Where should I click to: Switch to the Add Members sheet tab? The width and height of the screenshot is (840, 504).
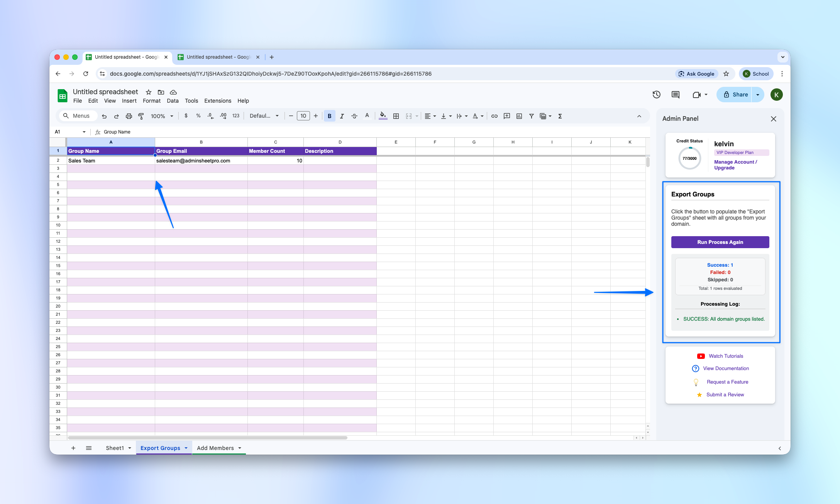[x=215, y=448]
